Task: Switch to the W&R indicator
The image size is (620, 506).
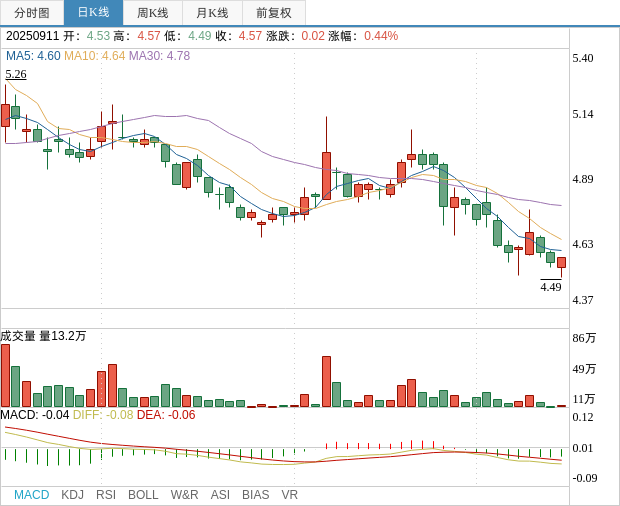Action: 184,495
